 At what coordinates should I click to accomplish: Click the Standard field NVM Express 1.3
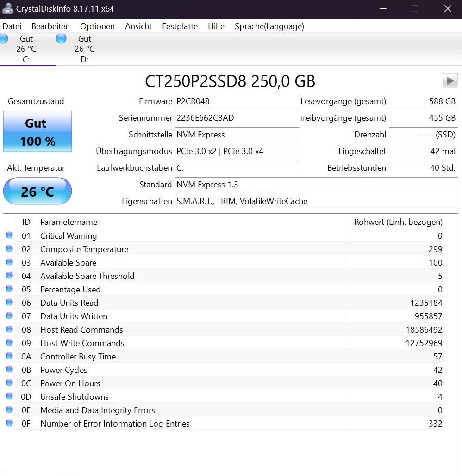tap(316, 185)
